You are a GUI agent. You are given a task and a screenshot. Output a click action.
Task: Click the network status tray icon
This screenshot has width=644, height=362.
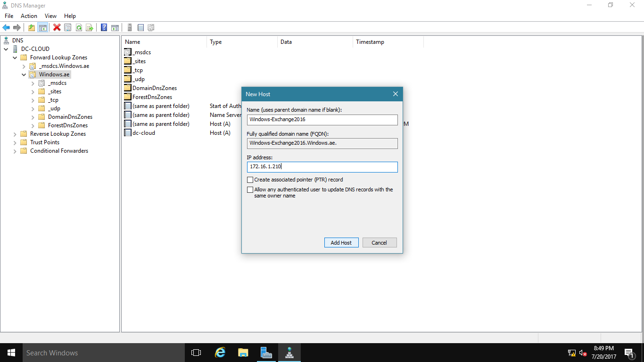click(572, 353)
